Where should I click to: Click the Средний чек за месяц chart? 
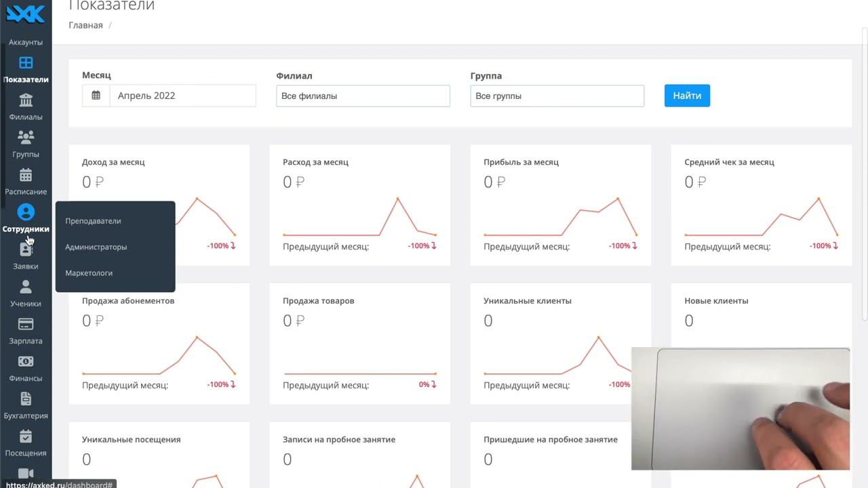[761, 216]
